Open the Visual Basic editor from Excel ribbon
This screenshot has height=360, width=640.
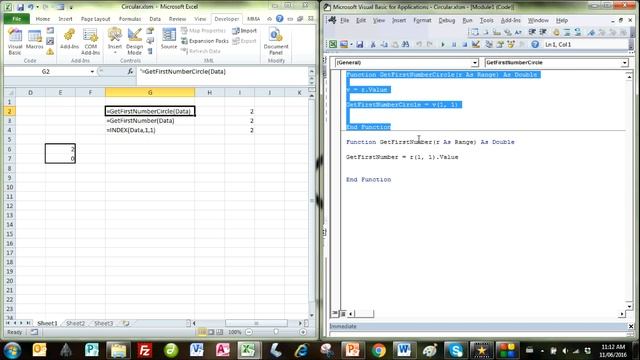pos(15,42)
